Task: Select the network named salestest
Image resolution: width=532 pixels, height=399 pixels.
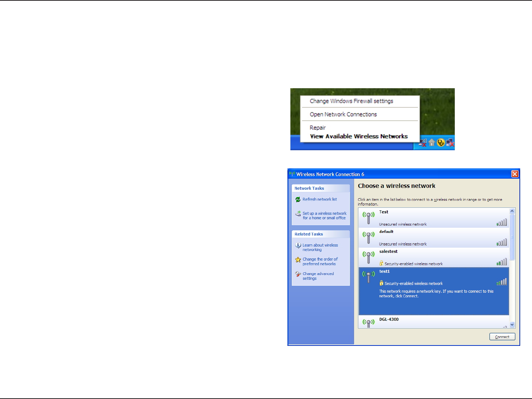Action: [x=434, y=258]
